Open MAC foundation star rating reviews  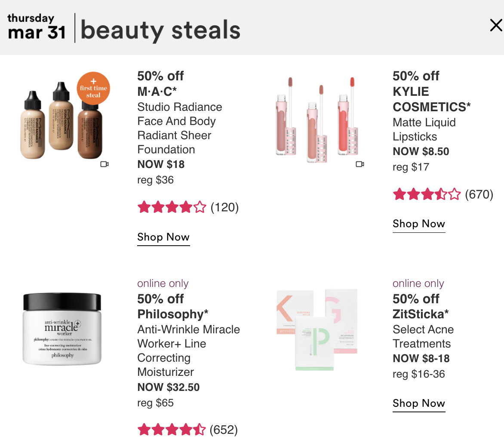[188, 207]
